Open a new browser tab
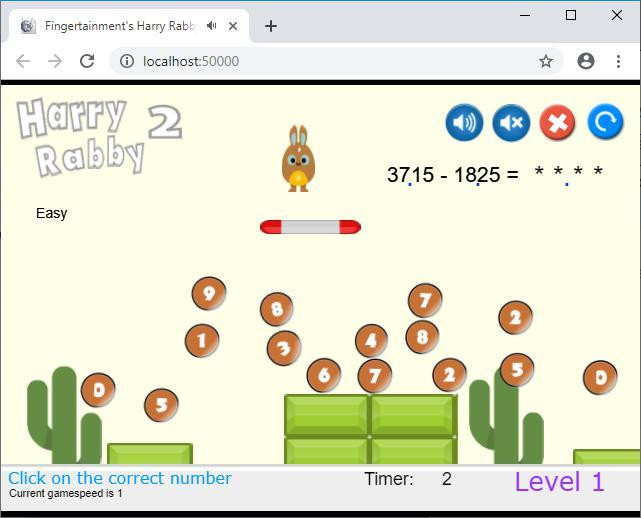This screenshot has width=641, height=518. [x=271, y=26]
